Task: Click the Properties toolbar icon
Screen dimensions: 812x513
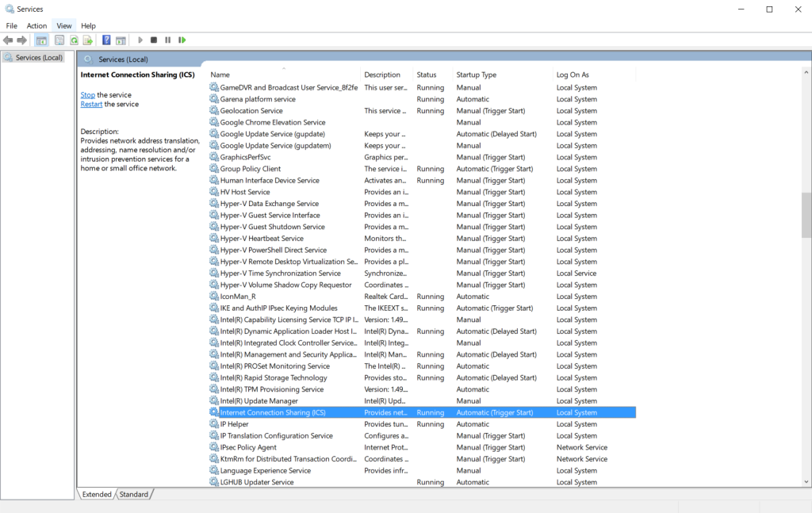Action: tap(59, 40)
